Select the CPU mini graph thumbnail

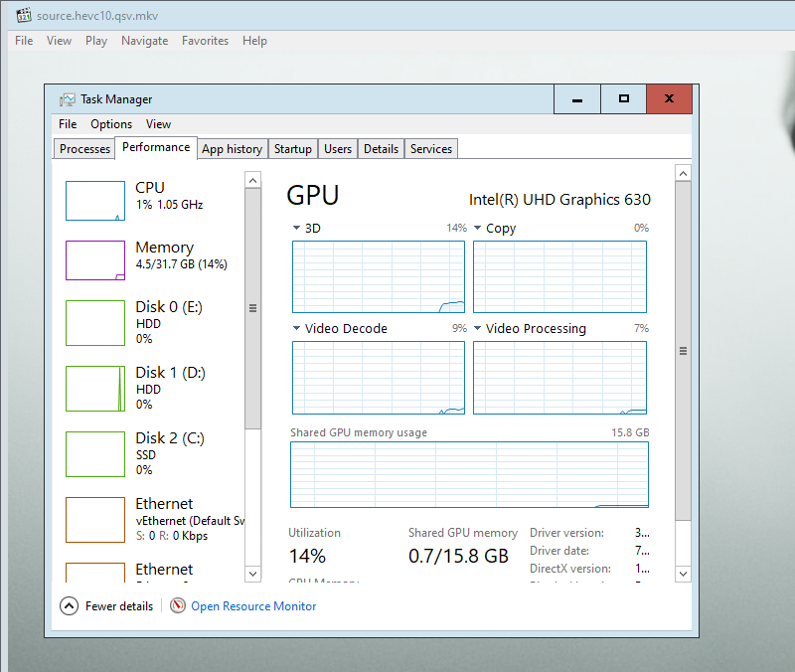pyautogui.click(x=95, y=201)
